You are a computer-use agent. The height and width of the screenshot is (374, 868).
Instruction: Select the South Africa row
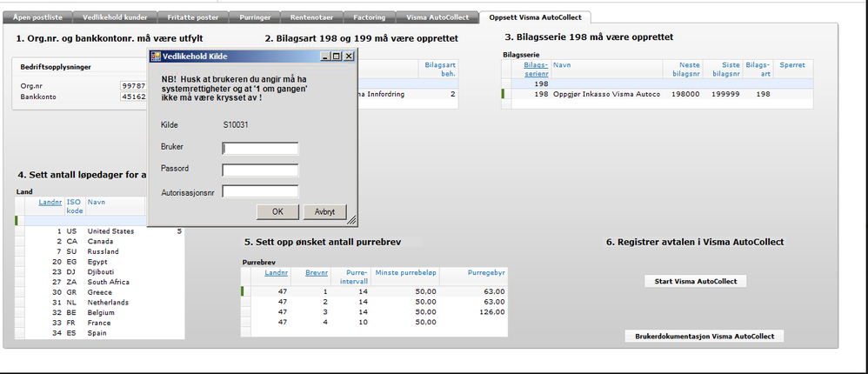pyautogui.click(x=100, y=282)
